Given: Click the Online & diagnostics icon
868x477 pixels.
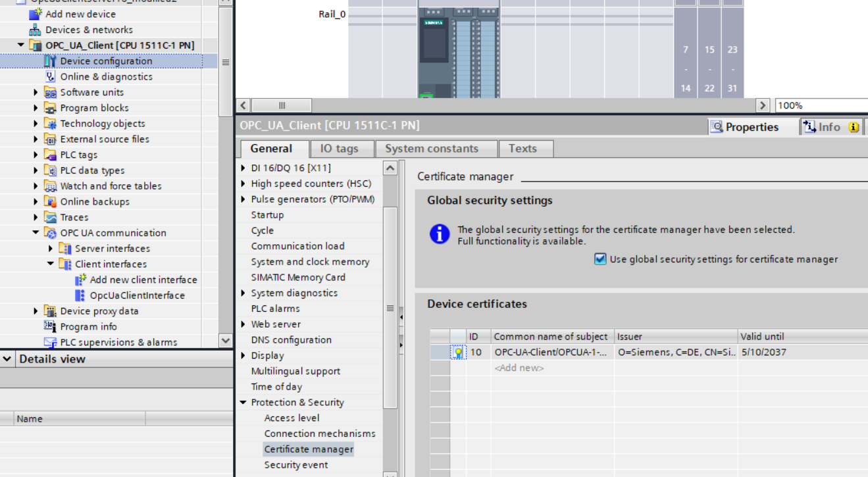Looking at the screenshot, I should (50, 76).
